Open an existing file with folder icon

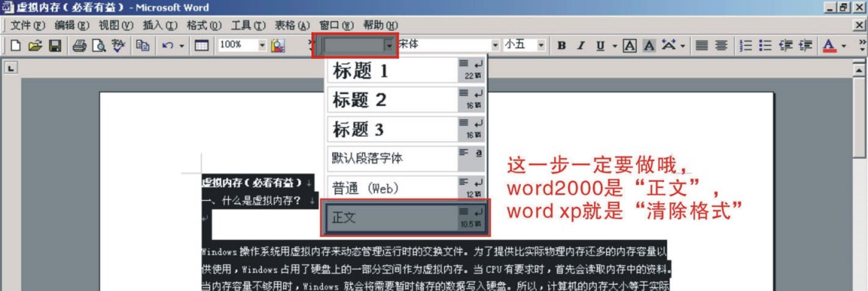click(35, 46)
